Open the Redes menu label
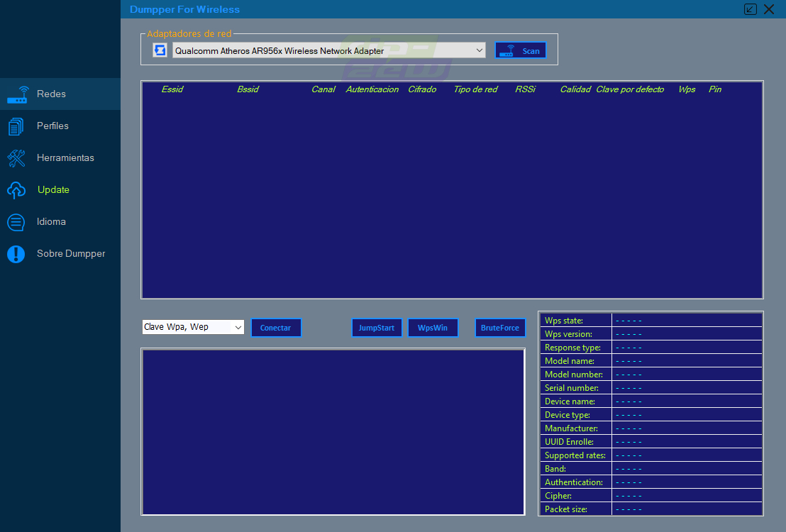The width and height of the screenshot is (786, 532). pyautogui.click(x=51, y=94)
